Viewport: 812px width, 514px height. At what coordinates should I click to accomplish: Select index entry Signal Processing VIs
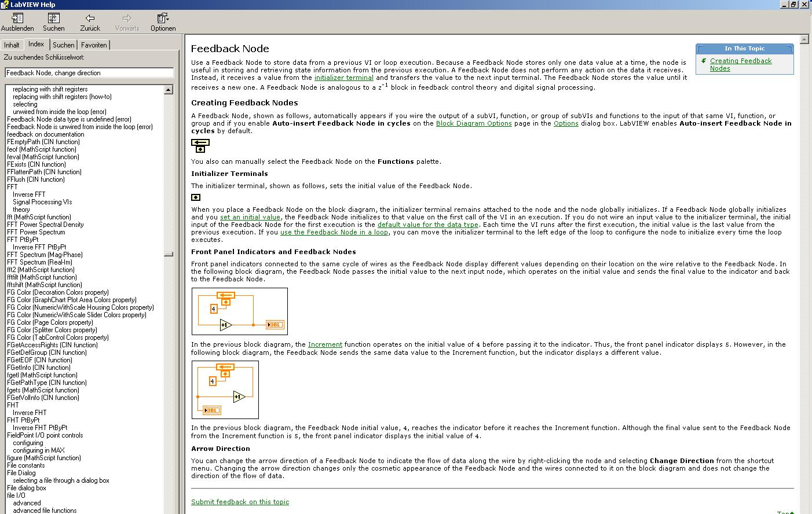click(x=42, y=202)
